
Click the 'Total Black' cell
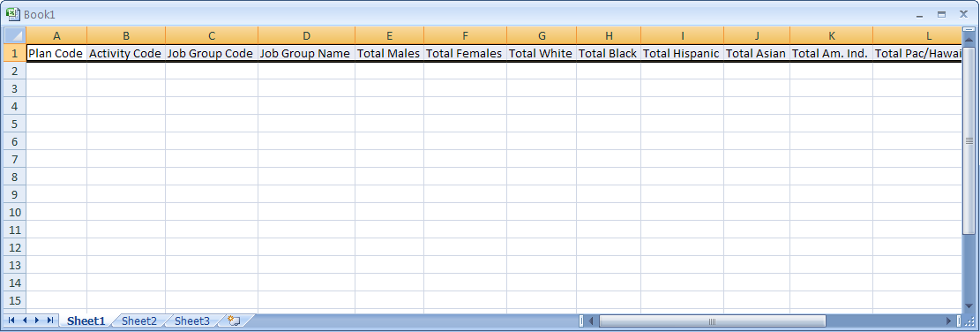[x=608, y=53]
